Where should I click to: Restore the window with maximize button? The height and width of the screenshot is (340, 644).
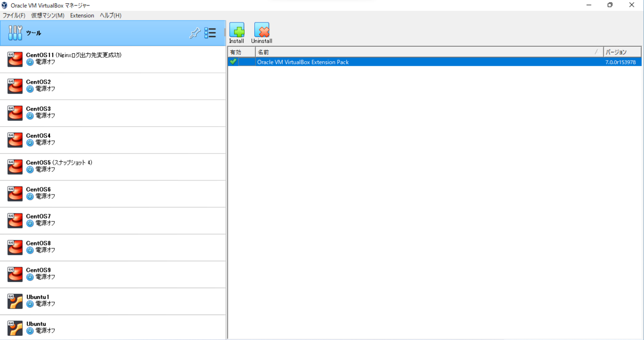tap(610, 5)
